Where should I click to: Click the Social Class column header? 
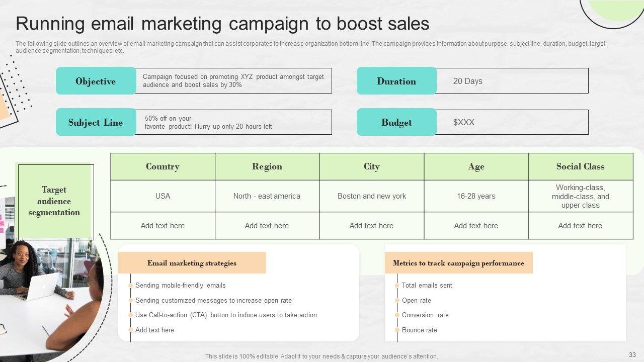[581, 166]
